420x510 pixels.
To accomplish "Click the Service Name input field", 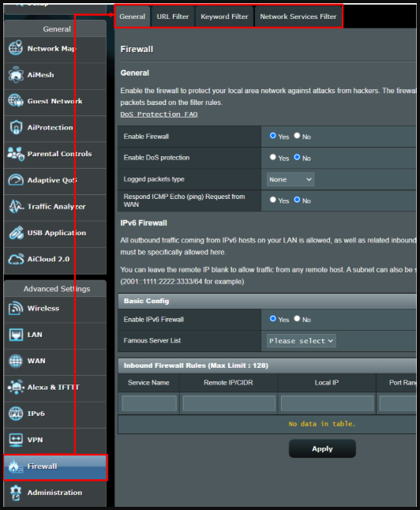I will coord(149,403).
